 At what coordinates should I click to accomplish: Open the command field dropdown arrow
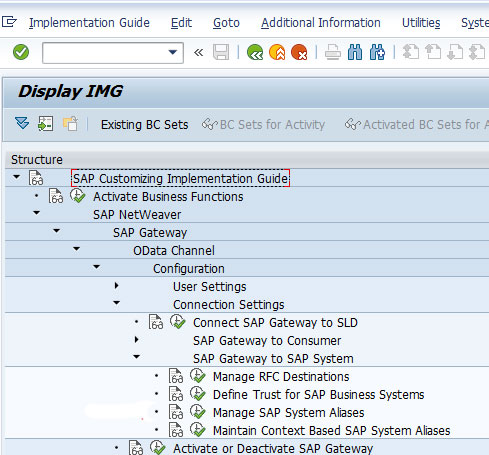173,52
